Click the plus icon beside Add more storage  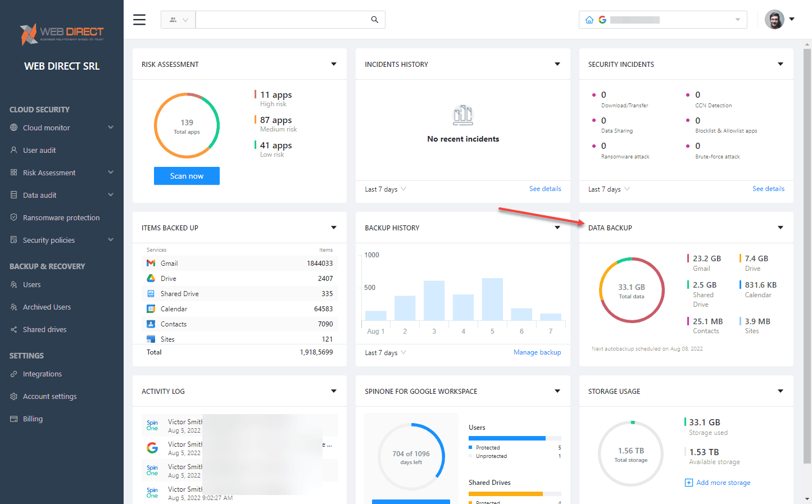pos(689,483)
